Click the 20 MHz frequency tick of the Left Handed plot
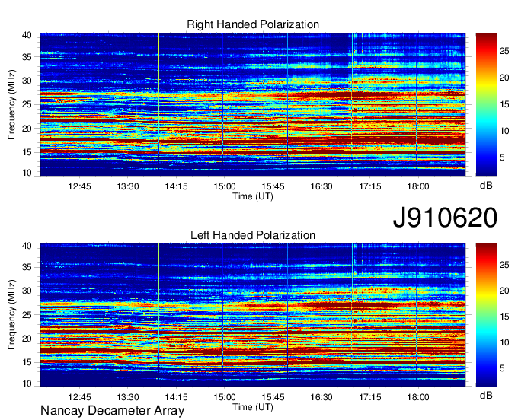 27,339
